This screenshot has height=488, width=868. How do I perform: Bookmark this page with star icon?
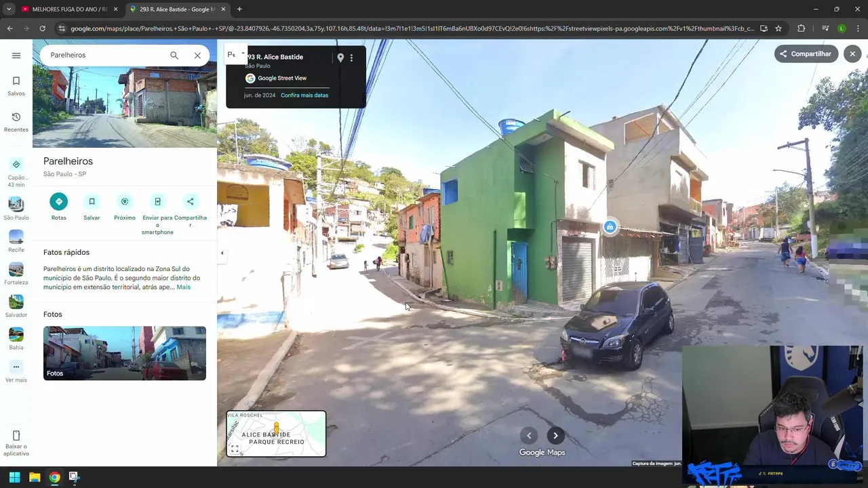pos(778,28)
